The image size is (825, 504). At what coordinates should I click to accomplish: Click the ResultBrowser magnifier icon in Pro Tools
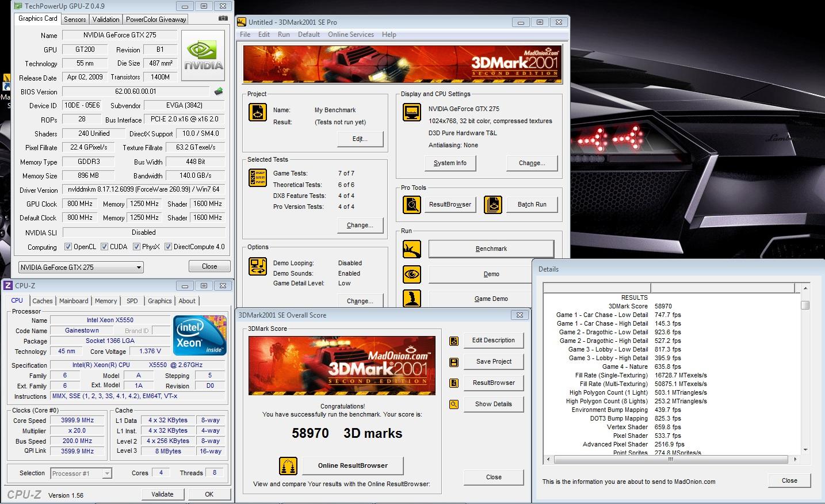[412, 204]
